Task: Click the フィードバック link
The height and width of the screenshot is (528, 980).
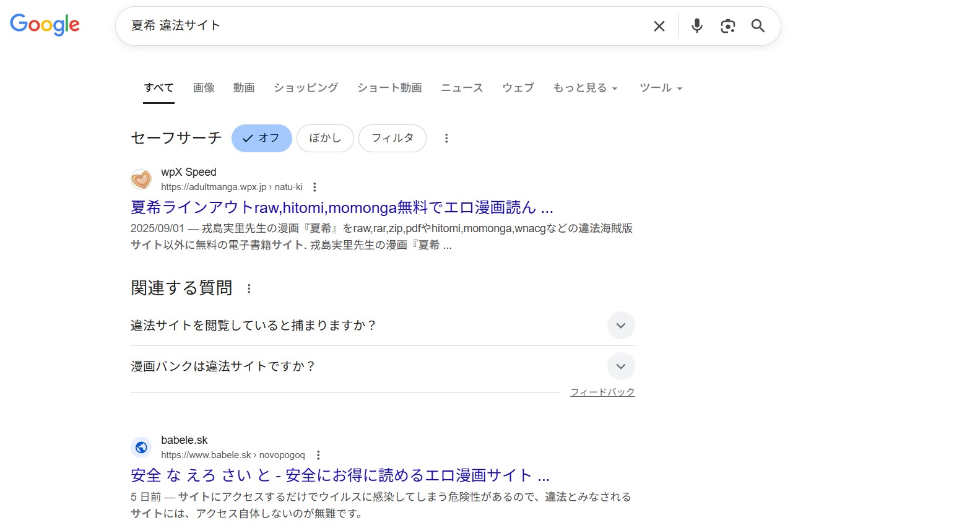Action: (602, 392)
